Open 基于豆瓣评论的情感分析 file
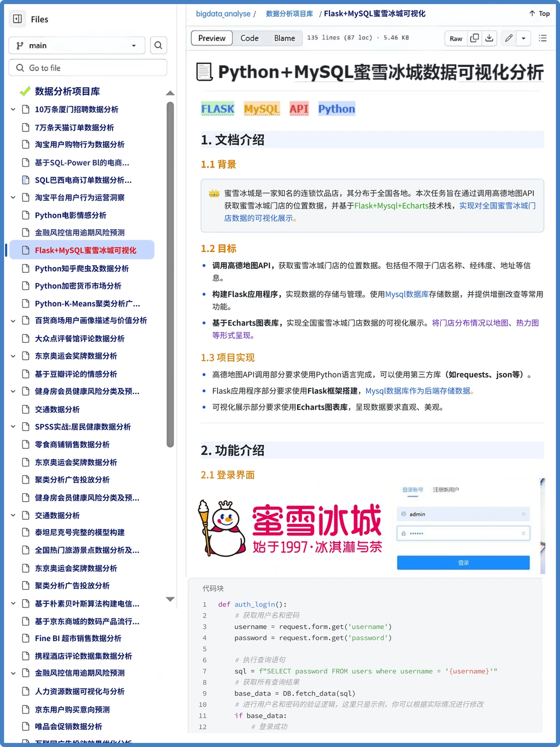 [76, 374]
